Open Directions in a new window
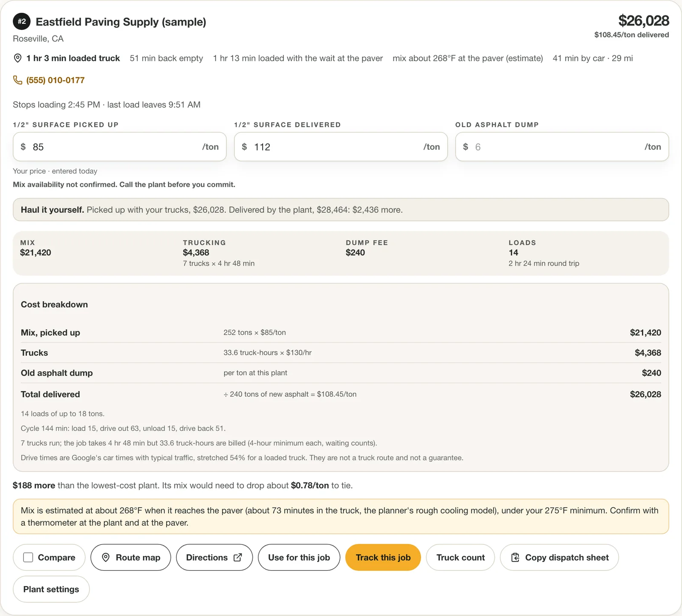Screen dimensions: 682x616 [214, 557]
